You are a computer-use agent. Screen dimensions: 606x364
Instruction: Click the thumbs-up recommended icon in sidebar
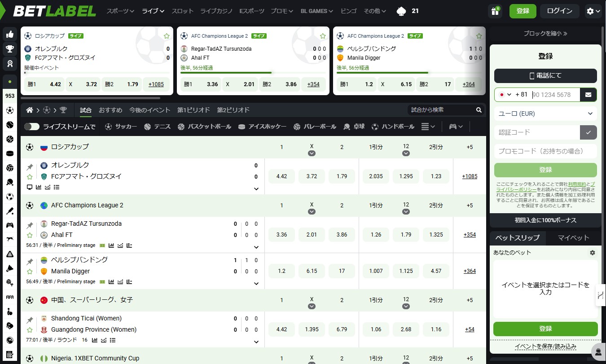click(x=9, y=34)
